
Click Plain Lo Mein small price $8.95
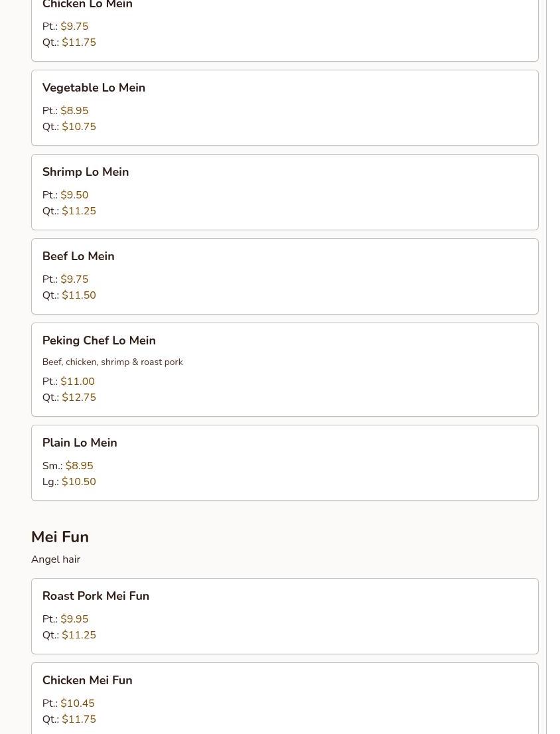coord(79,466)
